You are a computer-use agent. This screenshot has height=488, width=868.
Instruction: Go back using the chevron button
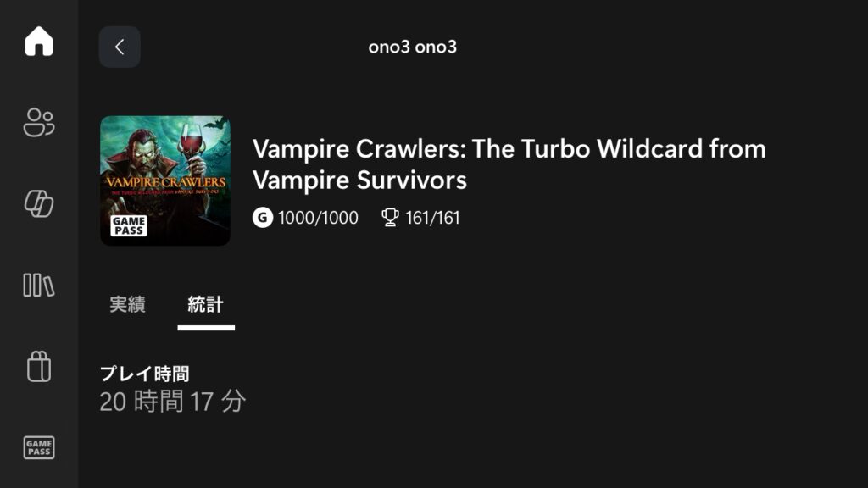[x=120, y=47]
